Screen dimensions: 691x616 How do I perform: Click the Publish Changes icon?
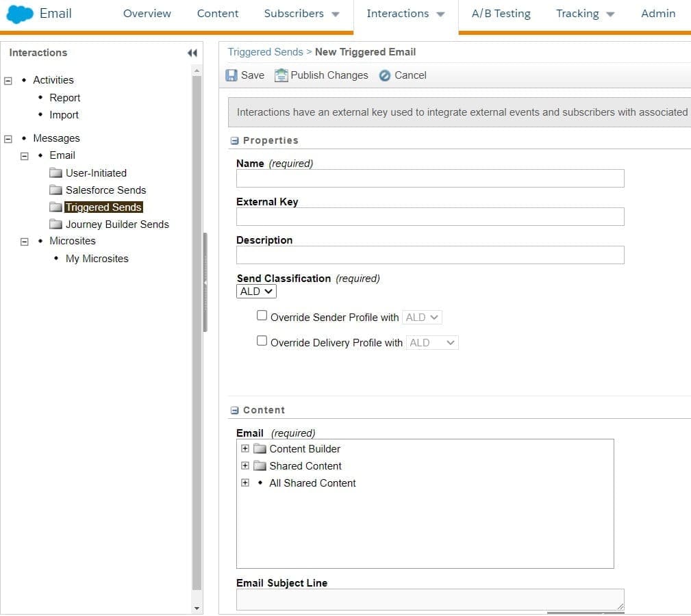coord(281,75)
